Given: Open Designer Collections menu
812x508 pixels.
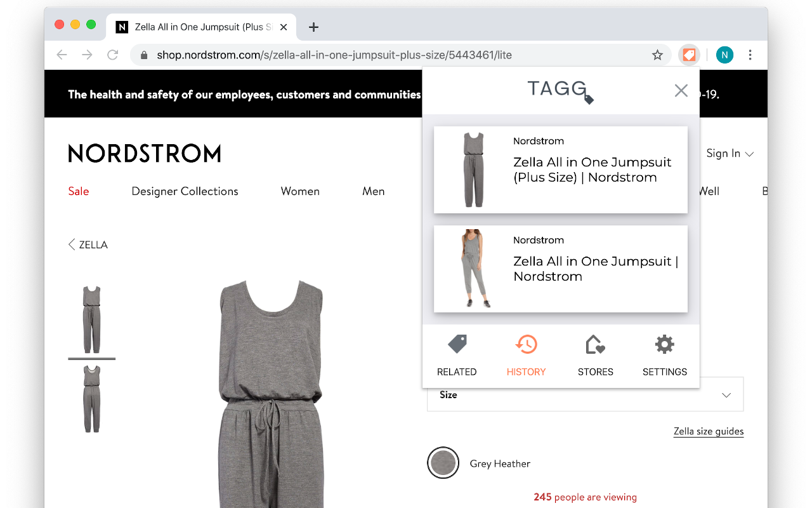Looking at the screenshot, I should pyautogui.click(x=185, y=191).
